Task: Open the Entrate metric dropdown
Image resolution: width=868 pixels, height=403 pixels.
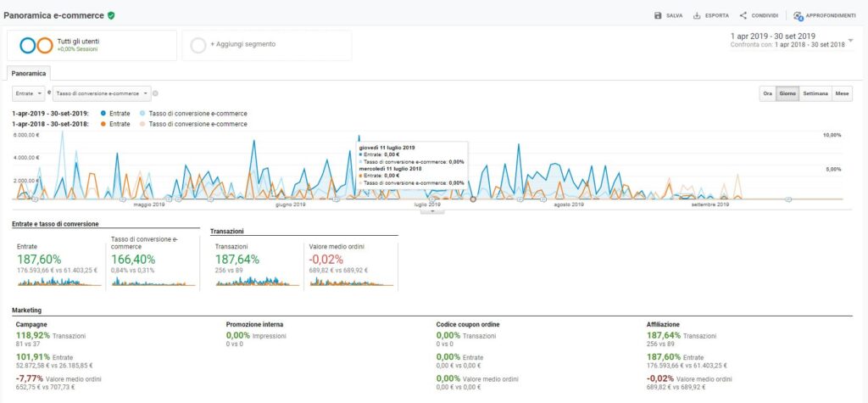Action: [x=28, y=93]
